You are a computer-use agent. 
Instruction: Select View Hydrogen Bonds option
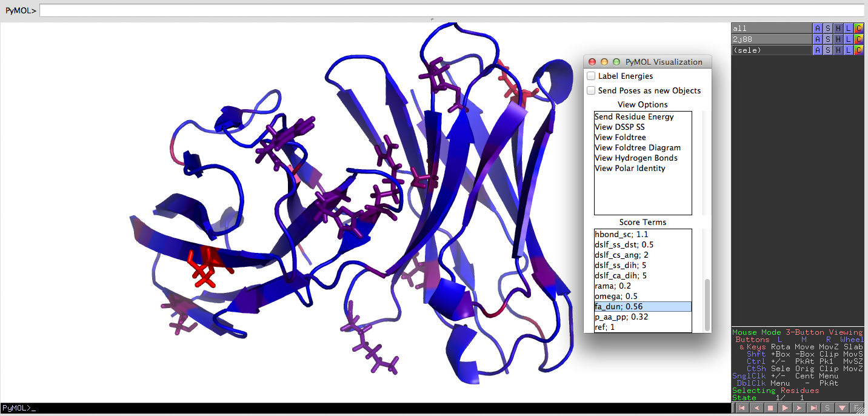(x=636, y=158)
